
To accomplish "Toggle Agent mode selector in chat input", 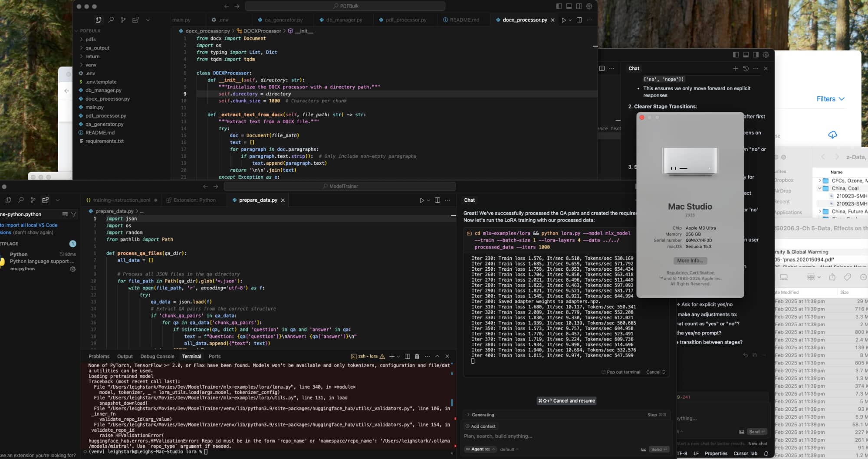I will point(480,449).
